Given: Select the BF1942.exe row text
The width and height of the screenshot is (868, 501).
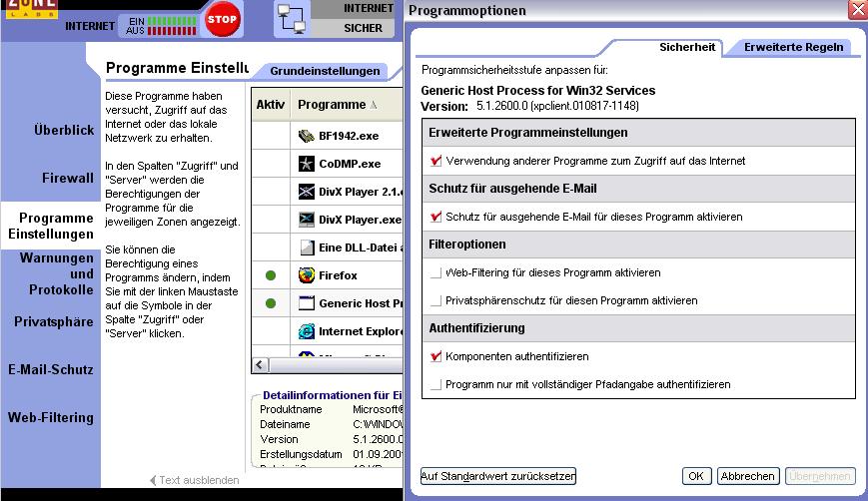Looking at the screenshot, I should pyautogui.click(x=349, y=136).
